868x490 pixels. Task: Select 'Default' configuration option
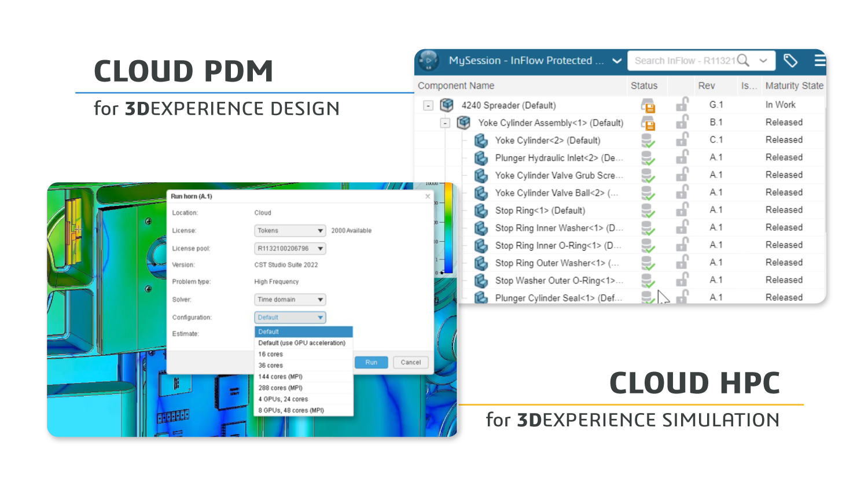(x=304, y=331)
